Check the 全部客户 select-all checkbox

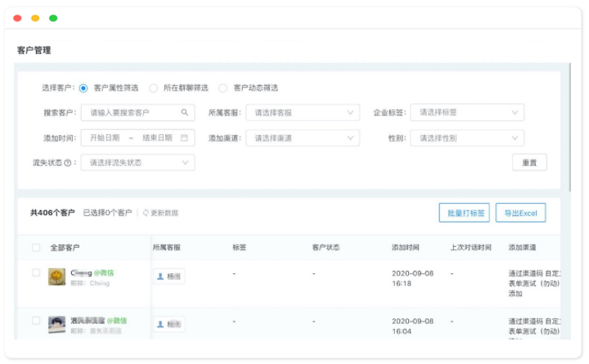click(36, 247)
